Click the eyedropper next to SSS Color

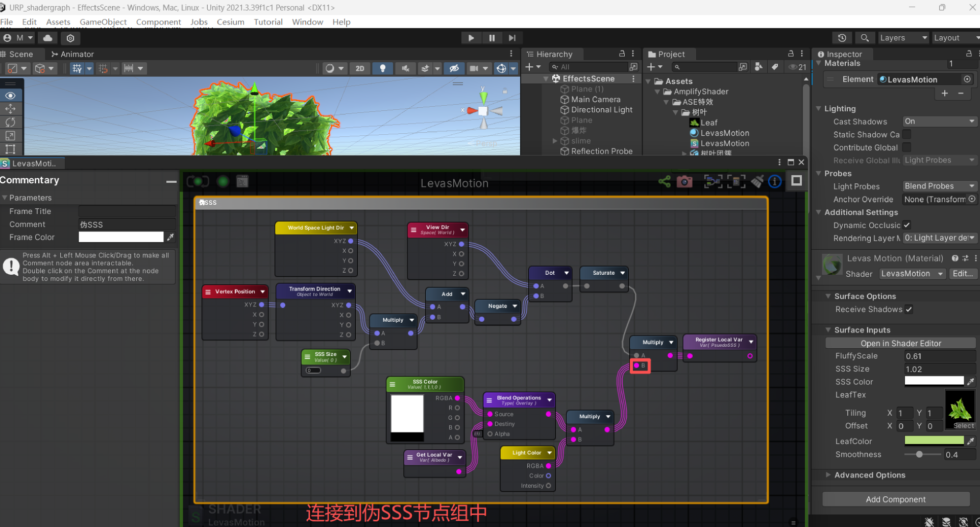pyautogui.click(x=970, y=381)
